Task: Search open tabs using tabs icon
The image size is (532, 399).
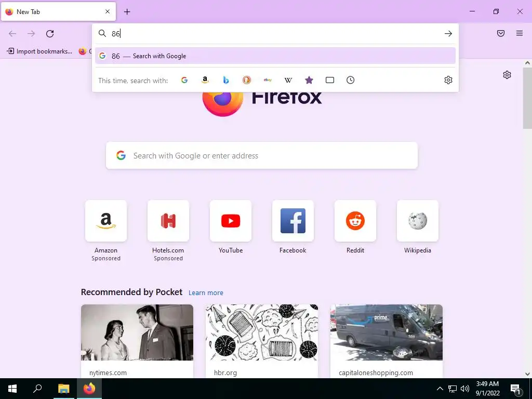Action: pos(330,80)
